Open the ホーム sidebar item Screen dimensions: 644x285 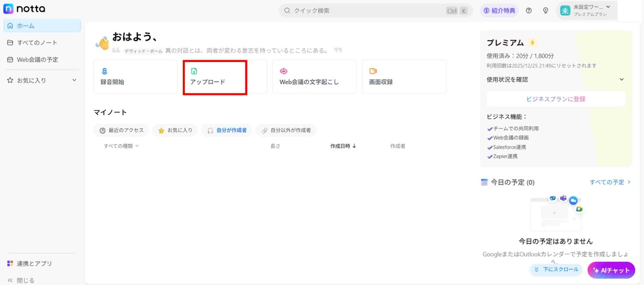coord(42,26)
